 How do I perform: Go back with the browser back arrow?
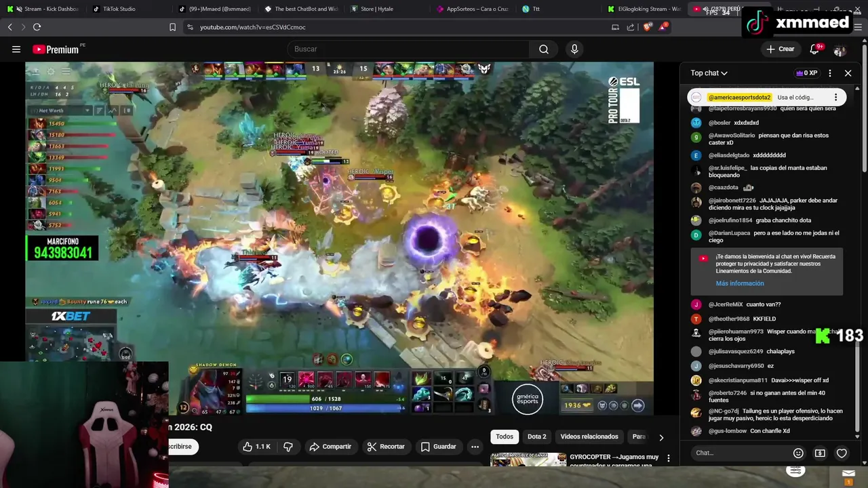(x=9, y=27)
